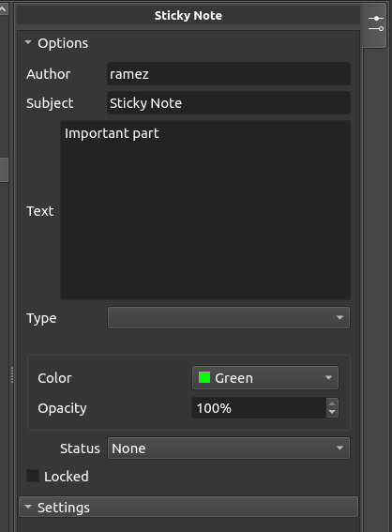Image resolution: width=392 pixels, height=532 pixels.
Task: Click the Subject field containing Sticky Note
Action: [229, 103]
